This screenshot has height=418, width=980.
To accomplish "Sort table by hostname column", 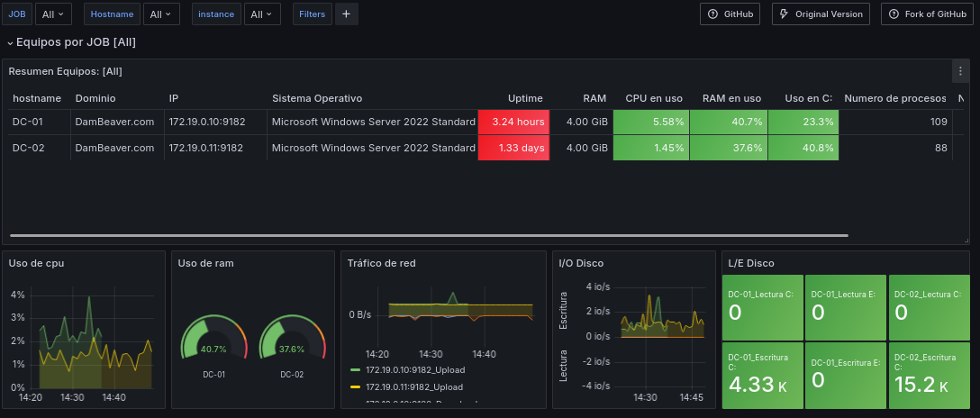I will [37, 98].
